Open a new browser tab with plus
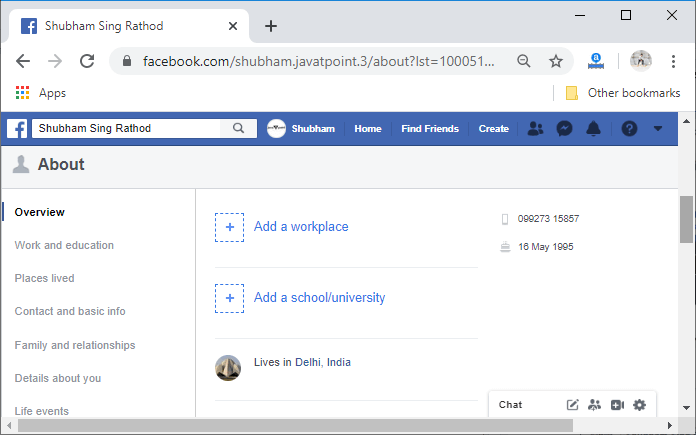696x435 pixels. [271, 26]
